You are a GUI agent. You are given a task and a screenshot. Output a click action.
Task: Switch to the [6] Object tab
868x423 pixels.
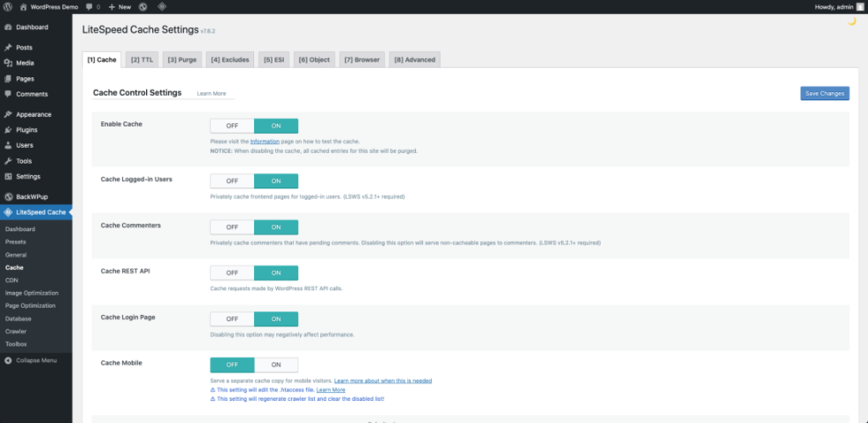point(315,60)
